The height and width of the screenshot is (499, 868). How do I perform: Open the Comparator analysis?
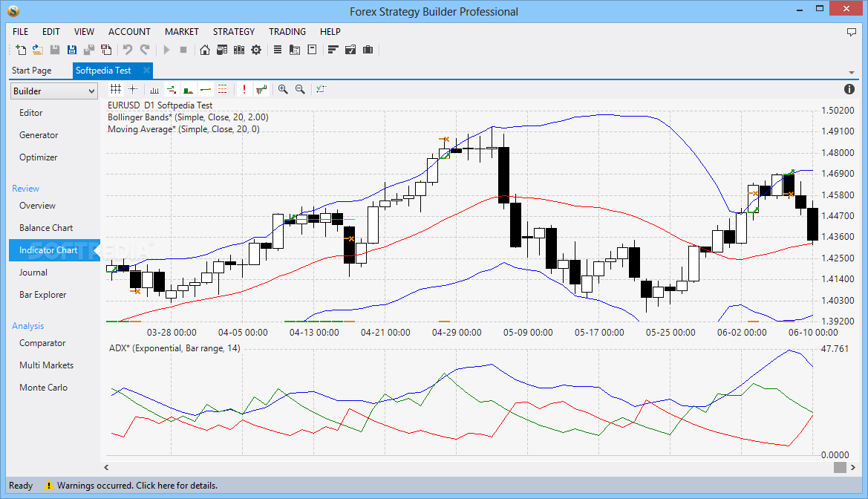pyautogui.click(x=42, y=343)
